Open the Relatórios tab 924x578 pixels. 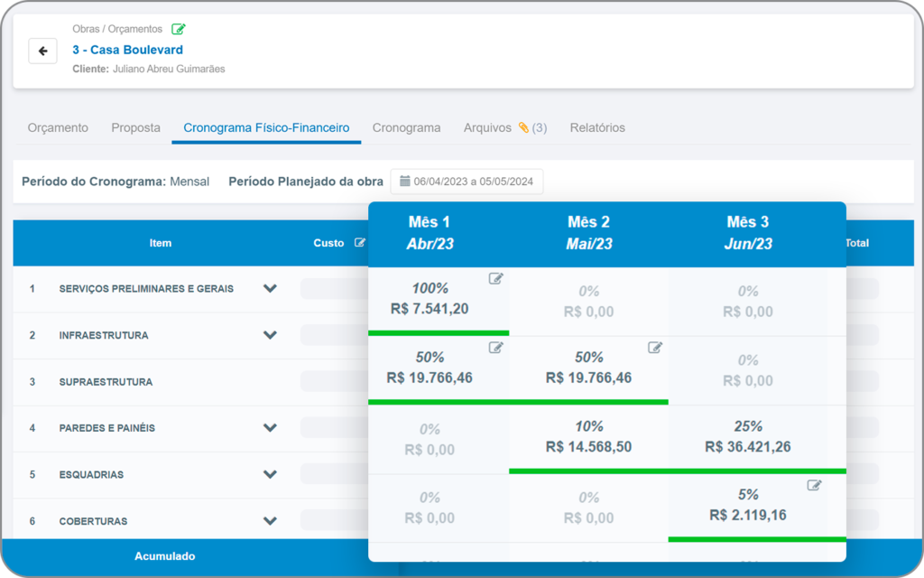click(598, 127)
